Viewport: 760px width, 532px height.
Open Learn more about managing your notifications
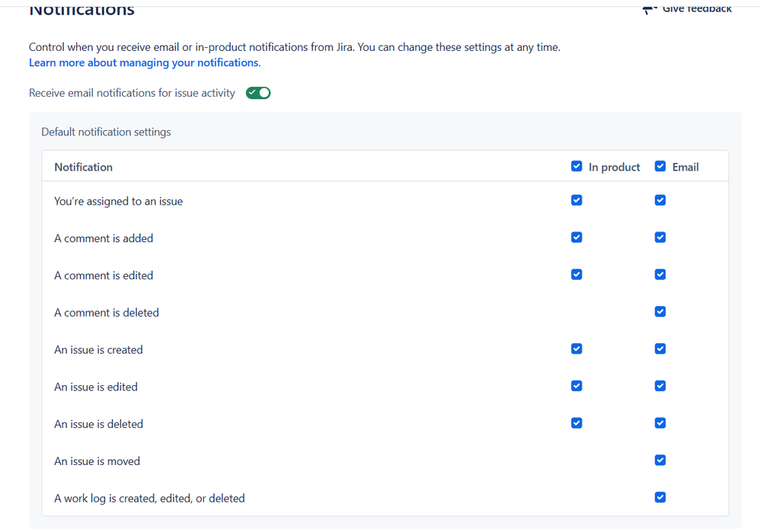click(x=145, y=63)
